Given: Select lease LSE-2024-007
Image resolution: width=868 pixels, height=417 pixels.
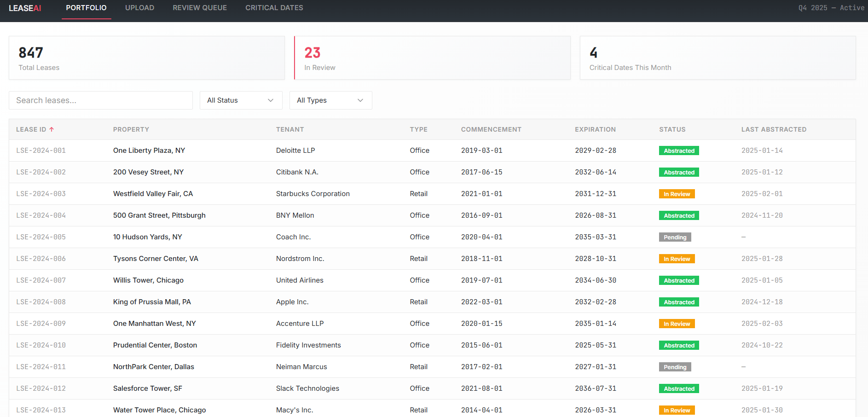Looking at the screenshot, I should tap(41, 280).
